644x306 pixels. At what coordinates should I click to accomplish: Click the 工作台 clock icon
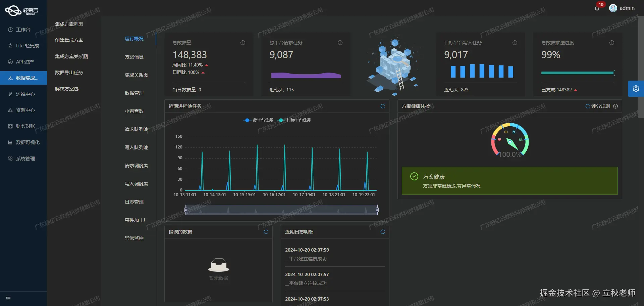coord(10,30)
